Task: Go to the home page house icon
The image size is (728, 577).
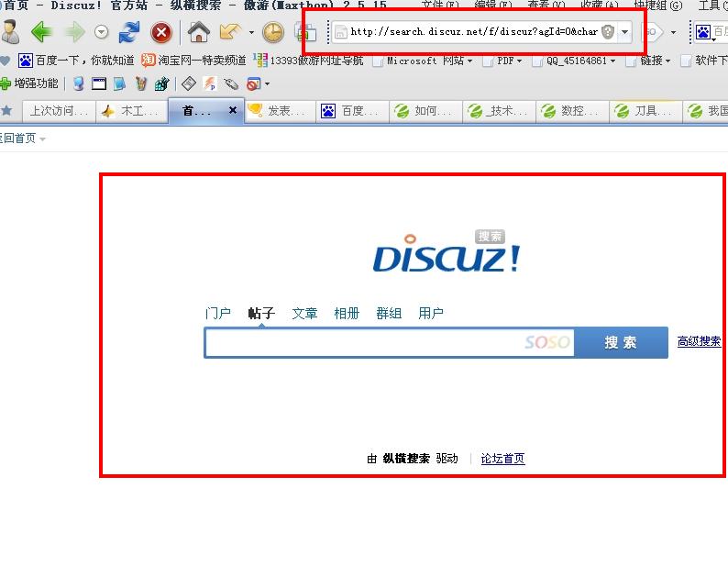Action: coord(199,32)
